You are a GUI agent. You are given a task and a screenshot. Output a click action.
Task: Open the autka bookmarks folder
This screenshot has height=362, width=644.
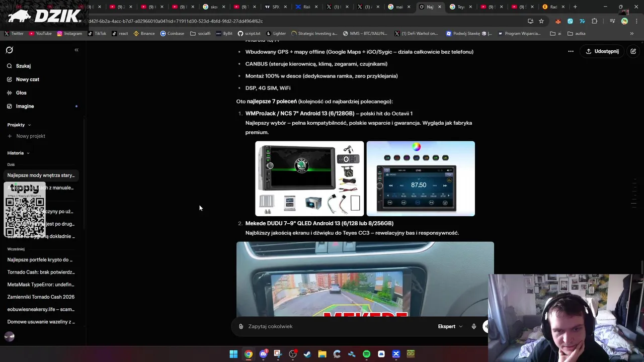[576, 34]
